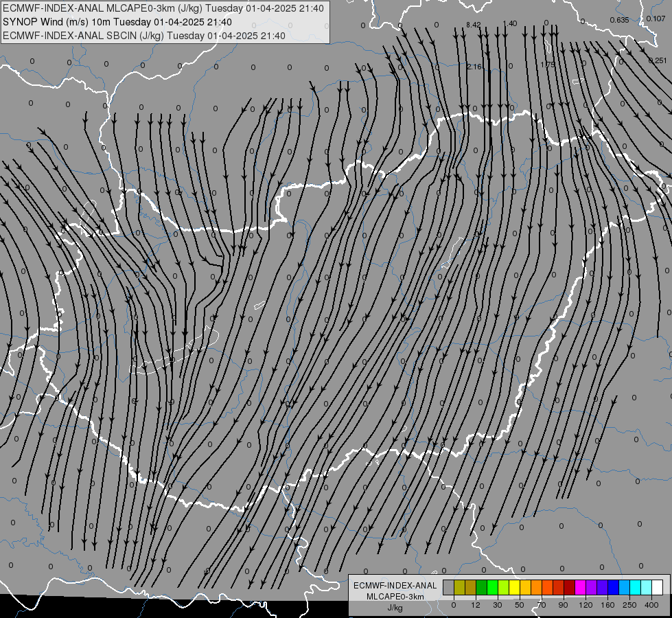Click the cyan legend swatch
The image size is (672, 618).
(636, 587)
